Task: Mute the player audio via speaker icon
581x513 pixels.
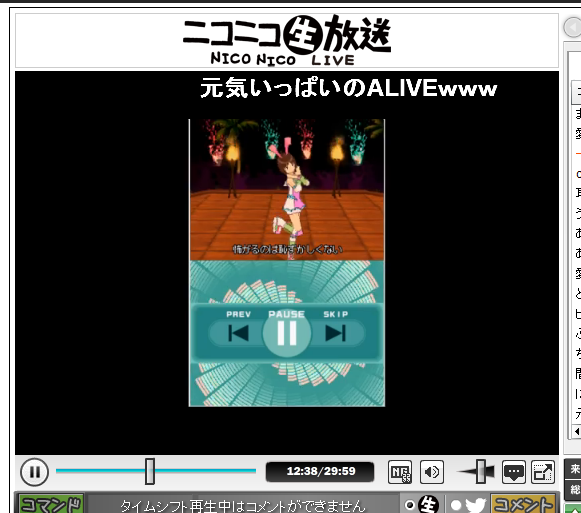Action: [x=432, y=472]
